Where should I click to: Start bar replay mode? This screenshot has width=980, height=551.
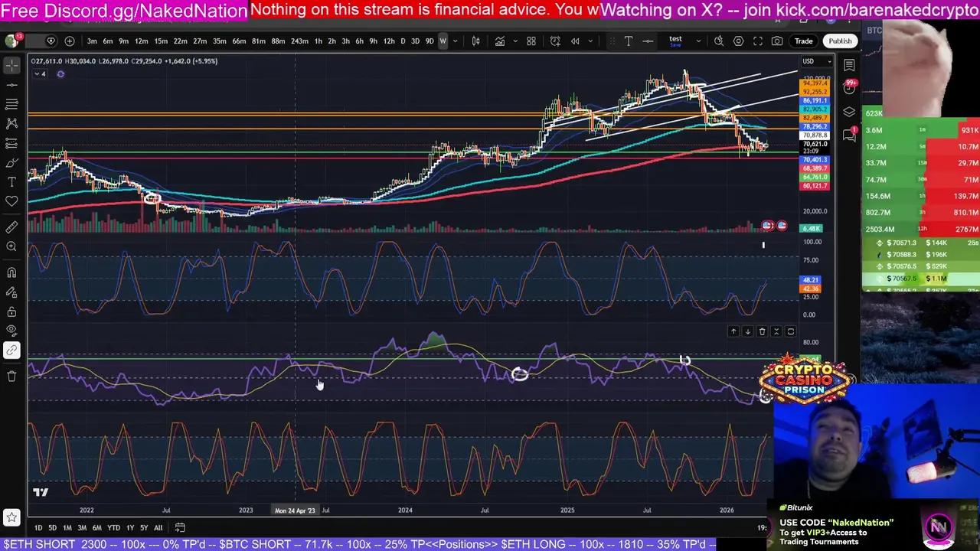(x=575, y=41)
